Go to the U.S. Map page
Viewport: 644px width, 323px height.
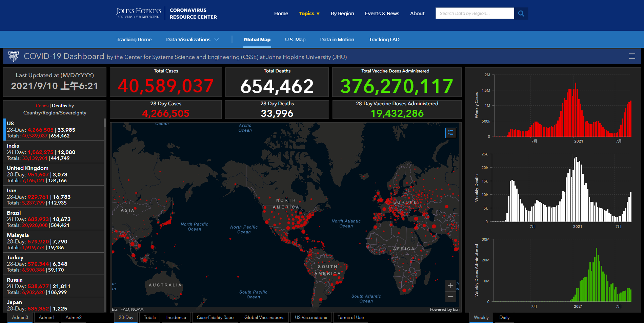[295, 40]
